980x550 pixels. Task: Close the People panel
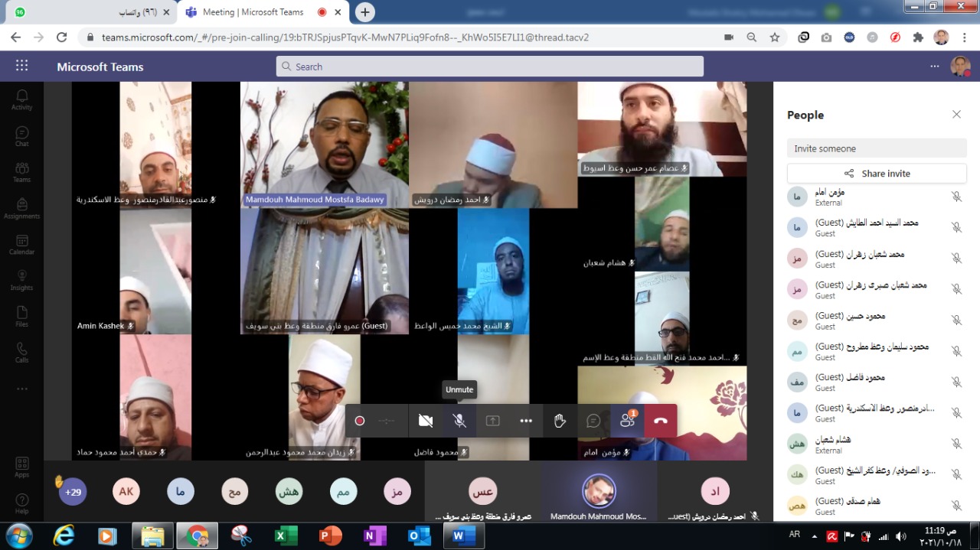[x=956, y=115]
